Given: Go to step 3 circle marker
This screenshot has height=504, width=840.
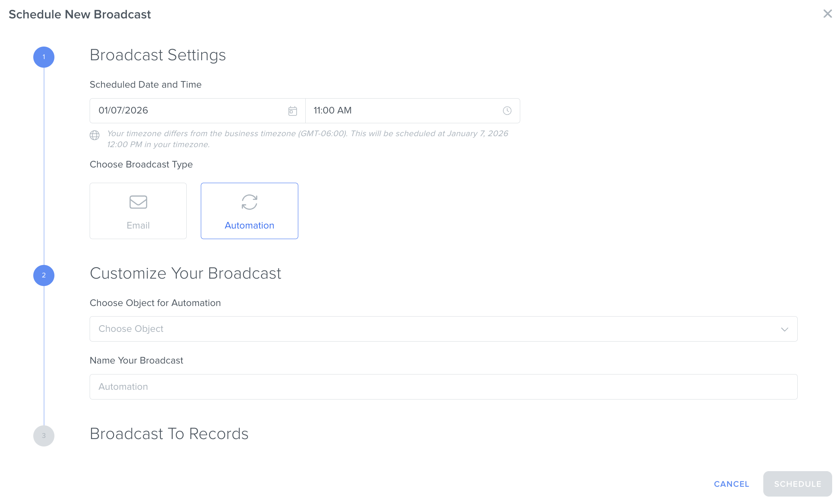Looking at the screenshot, I should 44,436.
